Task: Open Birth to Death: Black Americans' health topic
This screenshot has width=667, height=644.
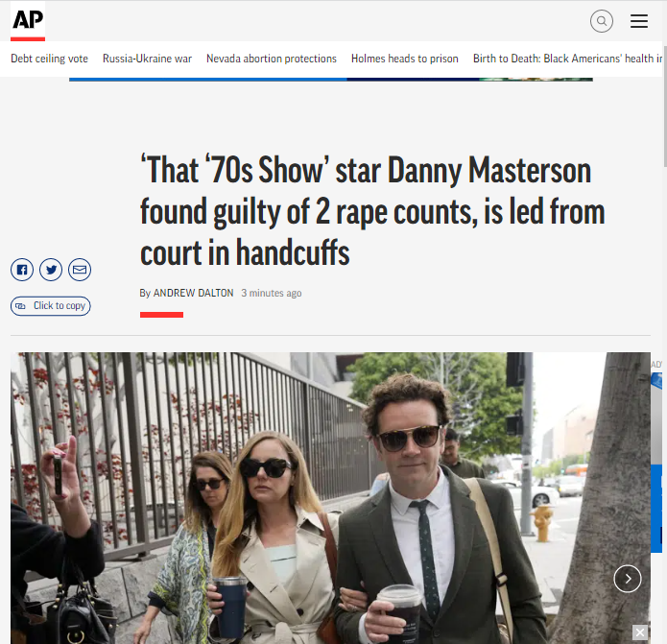Action: click(567, 59)
